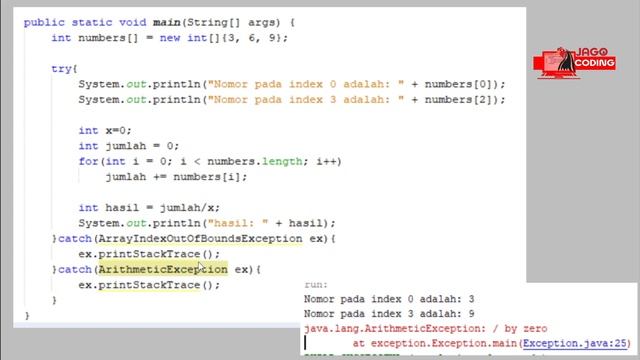Click the println with numbers[0]
The height and width of the screenshot is (360, 640).
click(x=292, y=84)
